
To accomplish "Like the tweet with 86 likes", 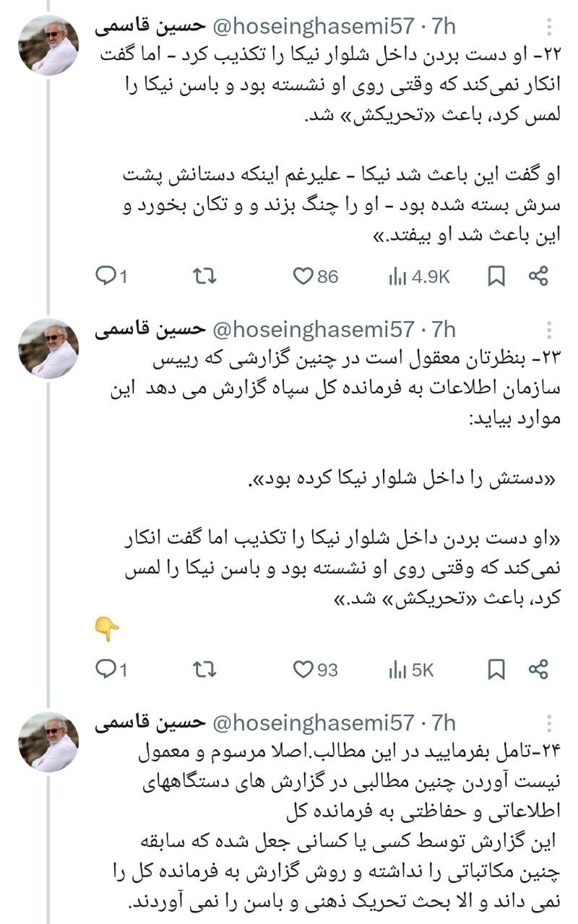I will (303, 276).
